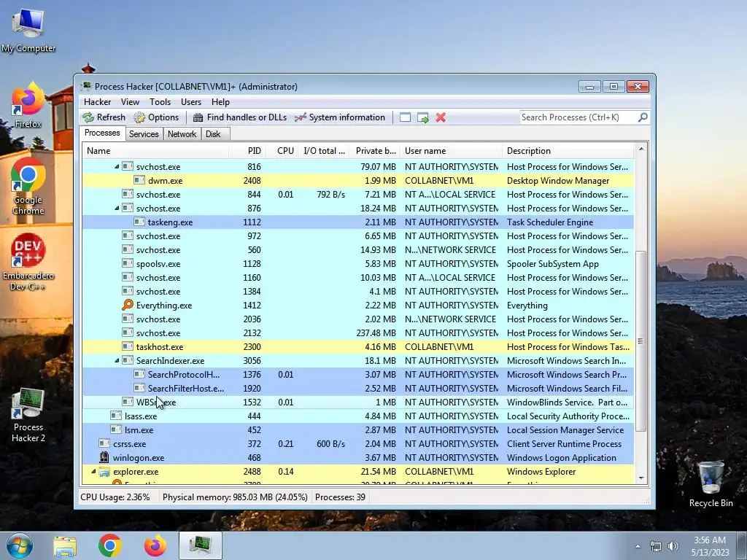747x560 pixels.
Task: Click the red X kill window icon
Action: [441, 117]
